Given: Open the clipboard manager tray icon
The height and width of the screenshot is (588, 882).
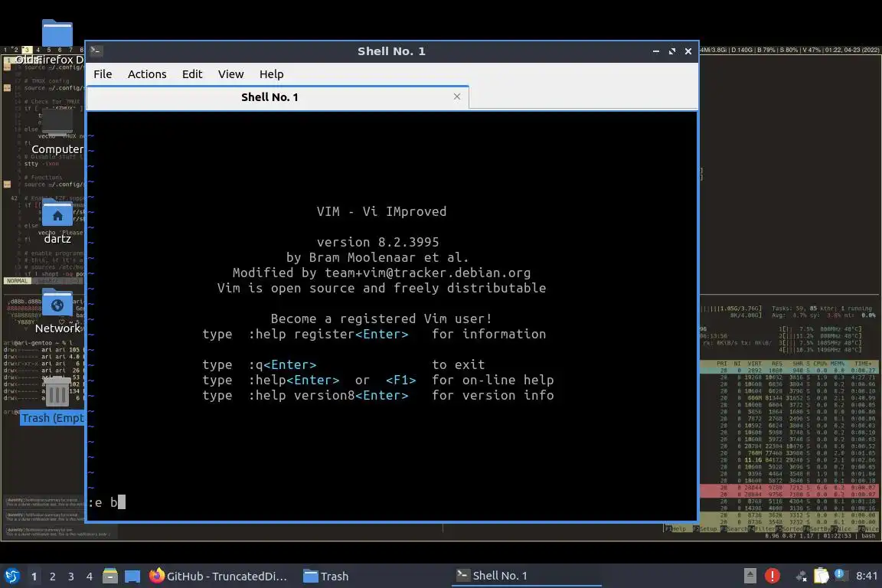Looking at the screenshot, I should [822, 576].
